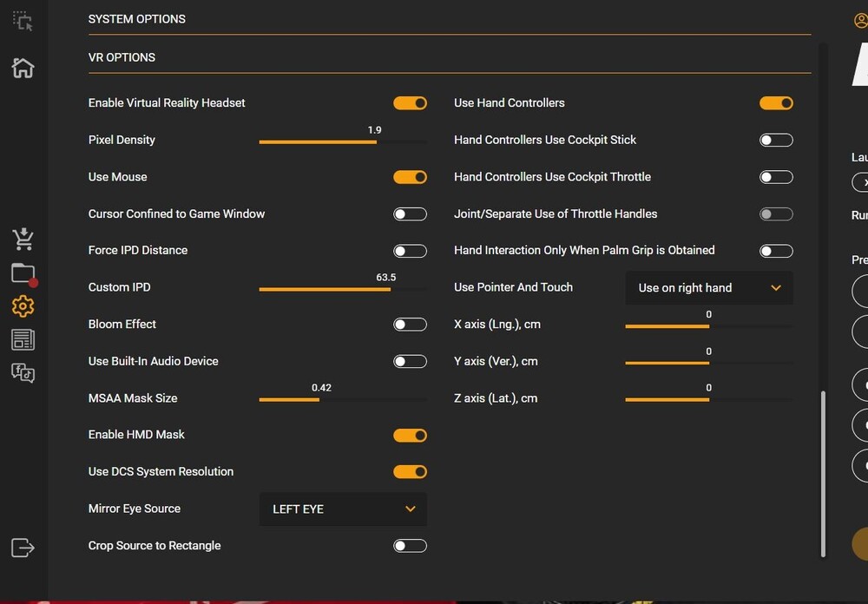The height and width of the screenshot is (604, 868).
Task: Open the news feed icon below the gear
Action: pyautogui.click(x=22, y=339)
